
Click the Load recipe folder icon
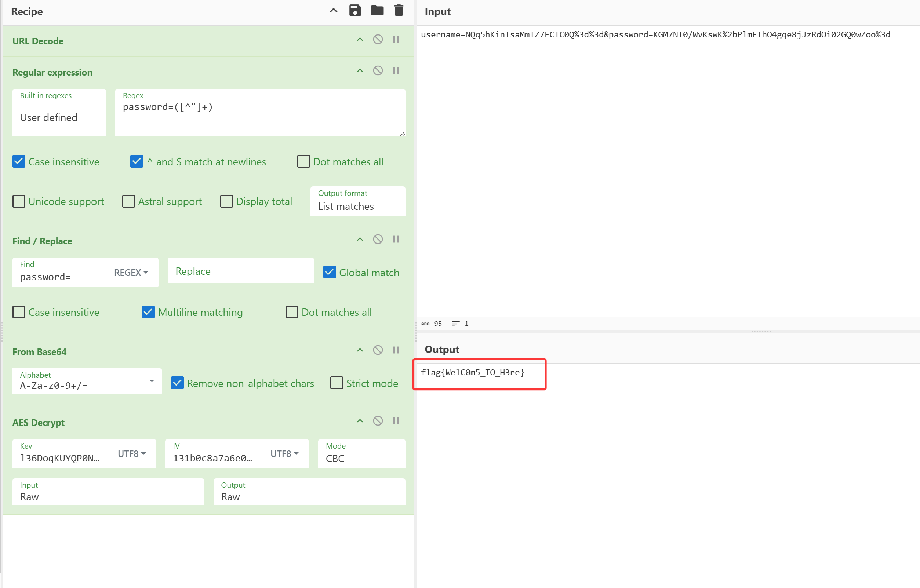point(377,11)
